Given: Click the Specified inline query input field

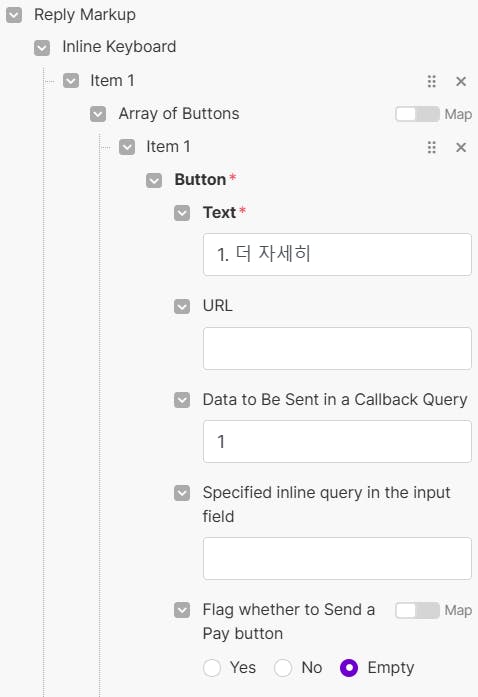Looking at the screenshot, I should click(x=337, y=558).
